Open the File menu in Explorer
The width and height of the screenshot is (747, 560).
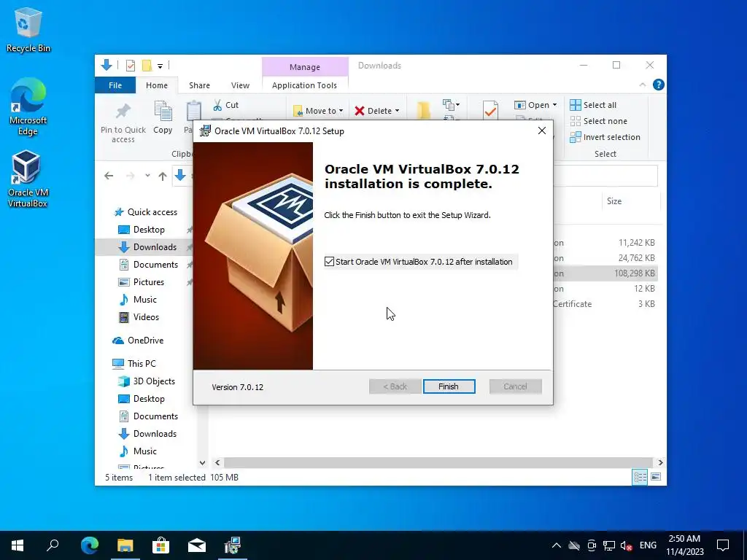115,85
